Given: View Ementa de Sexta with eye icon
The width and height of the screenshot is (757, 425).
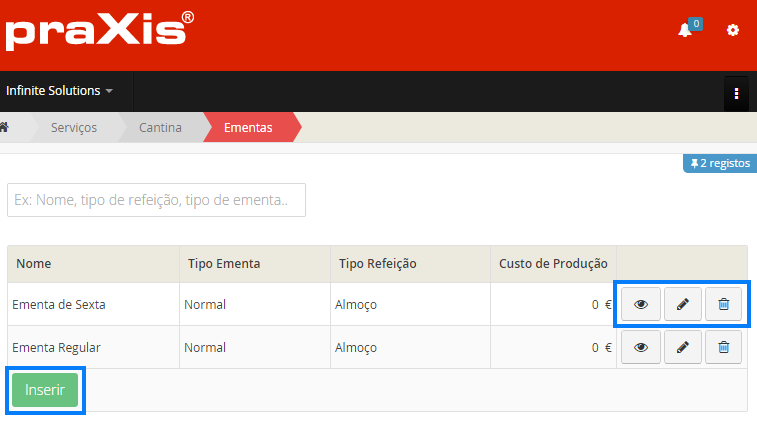Looking at the screenshot, I should tap(641, 304).
